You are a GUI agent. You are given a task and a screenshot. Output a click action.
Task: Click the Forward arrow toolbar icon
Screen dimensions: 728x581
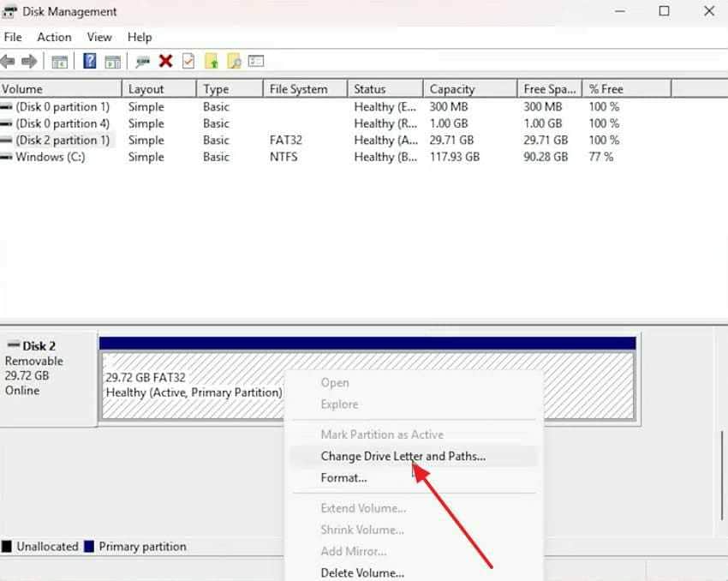point(29,61)
